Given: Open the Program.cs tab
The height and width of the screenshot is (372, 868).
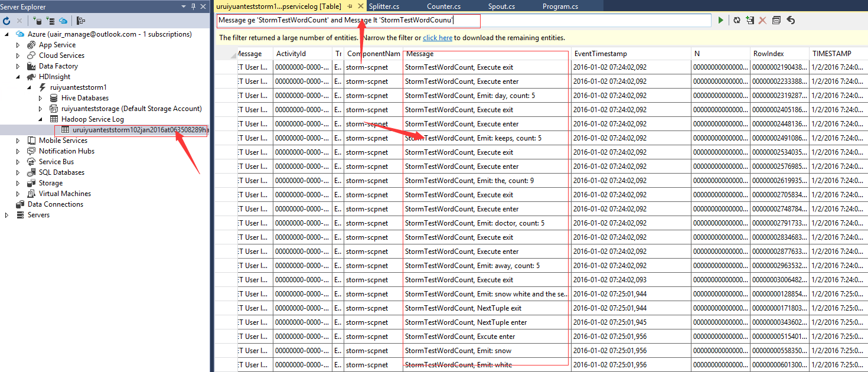Looking at the screenshot, I should 560,6.
